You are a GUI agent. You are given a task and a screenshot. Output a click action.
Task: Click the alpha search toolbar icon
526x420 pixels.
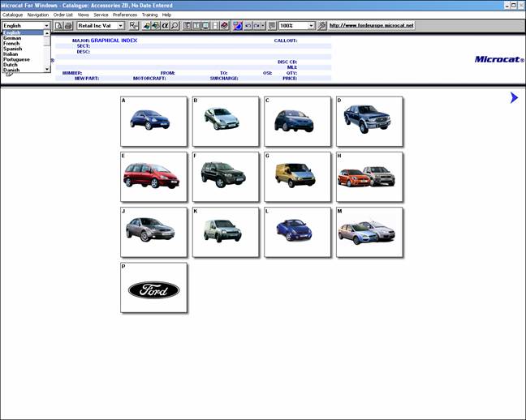click(165, 26)
